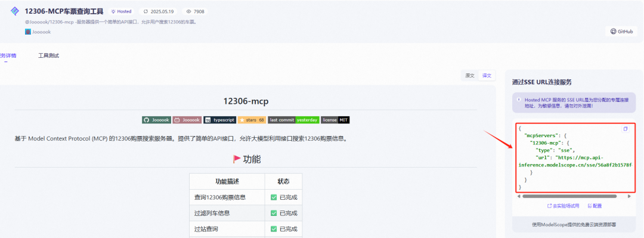The width and height of the screenshot is (644, 238).
Task: Click the GitHub Jooooook badge
Action: pos(156,120)
